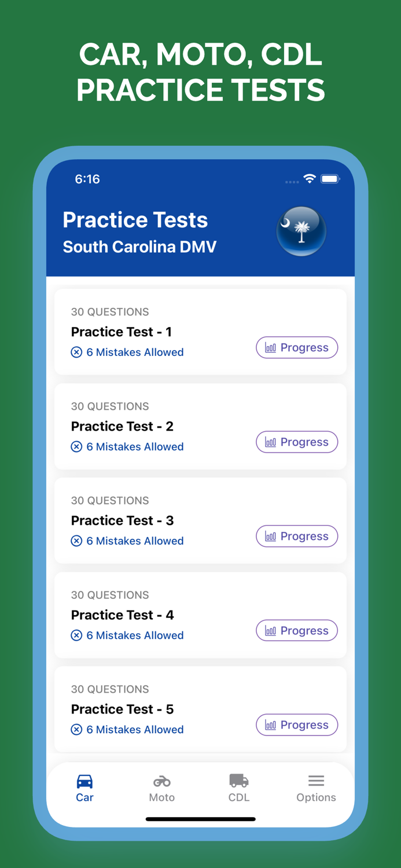This screenshot has width=401, height=868.
Task: Click the Wi-Fi indicator in the status bar
Action: pos(309,179)
